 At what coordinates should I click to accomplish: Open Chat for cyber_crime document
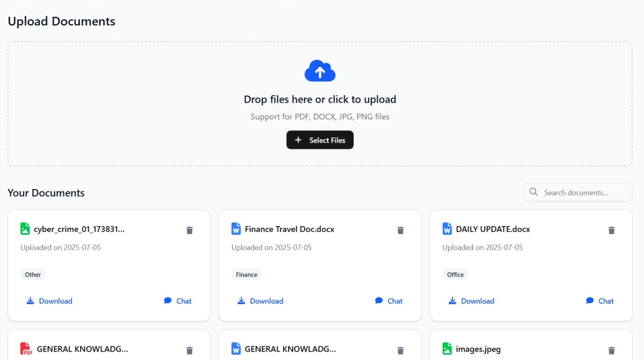pos(178,301)
